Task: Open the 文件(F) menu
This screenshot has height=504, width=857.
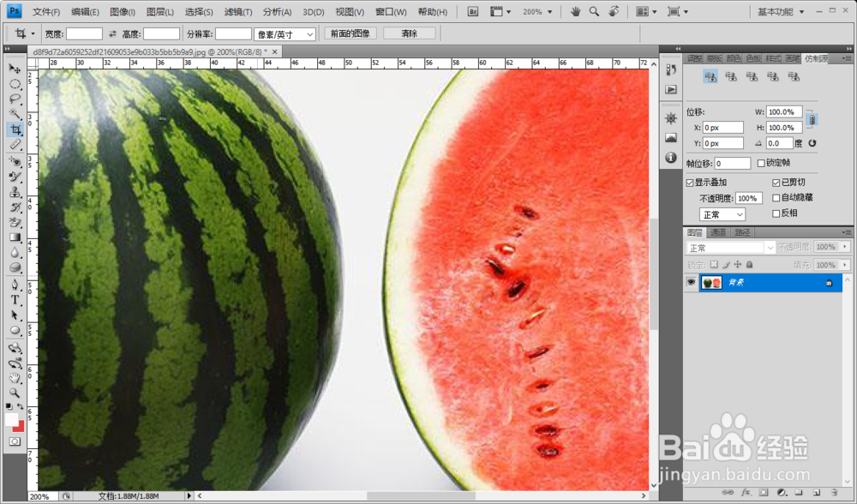Action: [46, 11]
